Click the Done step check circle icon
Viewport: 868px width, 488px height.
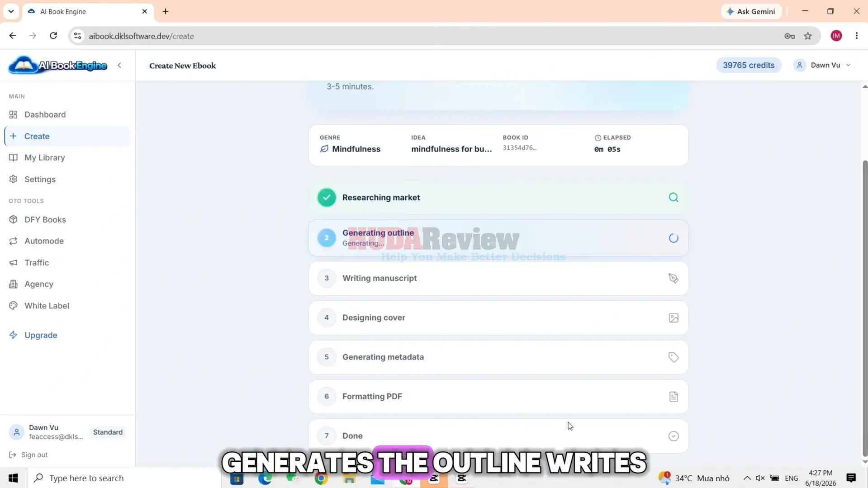[673, 436]
